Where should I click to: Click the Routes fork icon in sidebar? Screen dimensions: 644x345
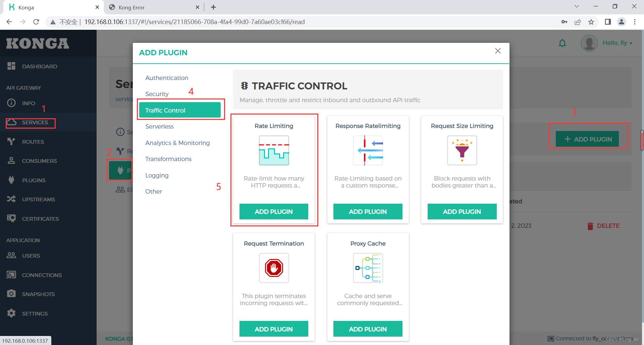point(11,141)
